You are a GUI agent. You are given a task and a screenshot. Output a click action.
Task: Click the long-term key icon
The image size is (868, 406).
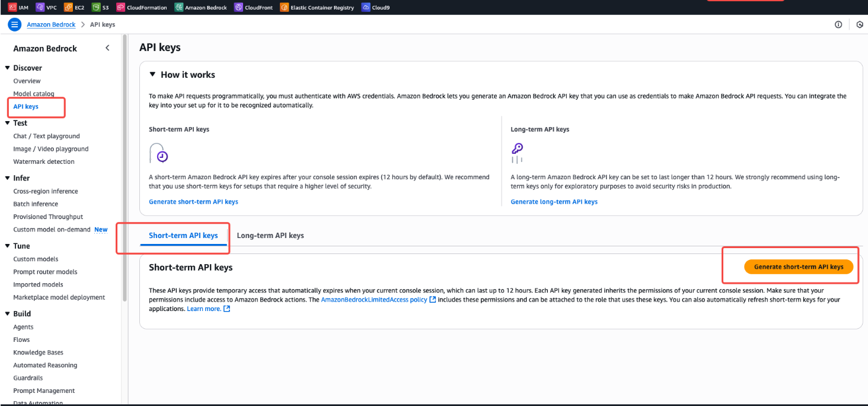click(517, 153)
